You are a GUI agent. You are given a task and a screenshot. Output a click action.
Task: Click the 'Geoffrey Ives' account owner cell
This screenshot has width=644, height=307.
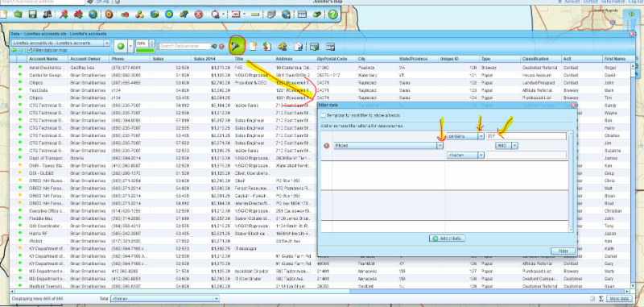(89, 67)
